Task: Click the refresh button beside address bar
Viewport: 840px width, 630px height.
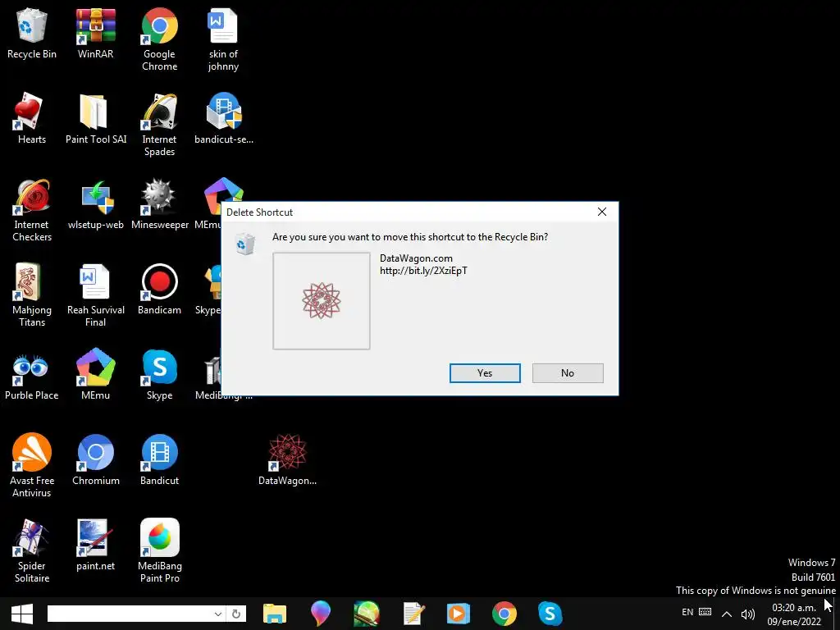Action: tap(236, 614)
